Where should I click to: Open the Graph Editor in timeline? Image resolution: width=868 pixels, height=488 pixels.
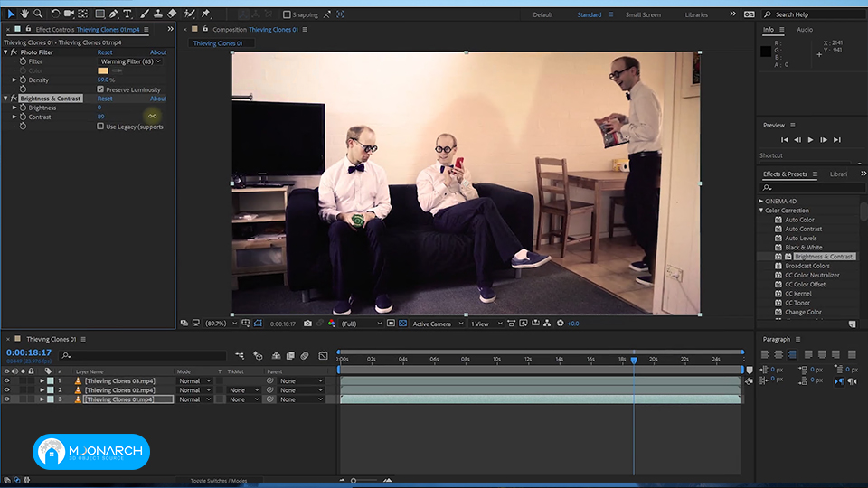324,356
